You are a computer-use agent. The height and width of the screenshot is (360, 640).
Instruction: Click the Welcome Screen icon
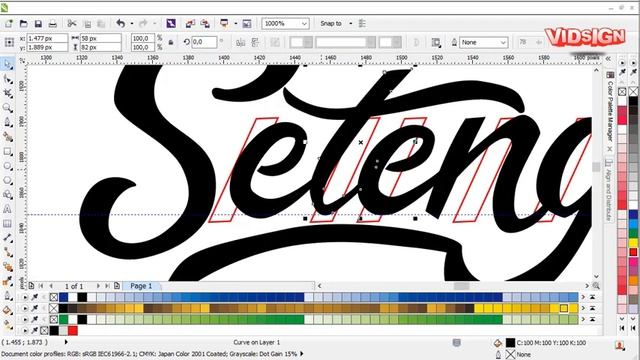(x=247, y=24)
